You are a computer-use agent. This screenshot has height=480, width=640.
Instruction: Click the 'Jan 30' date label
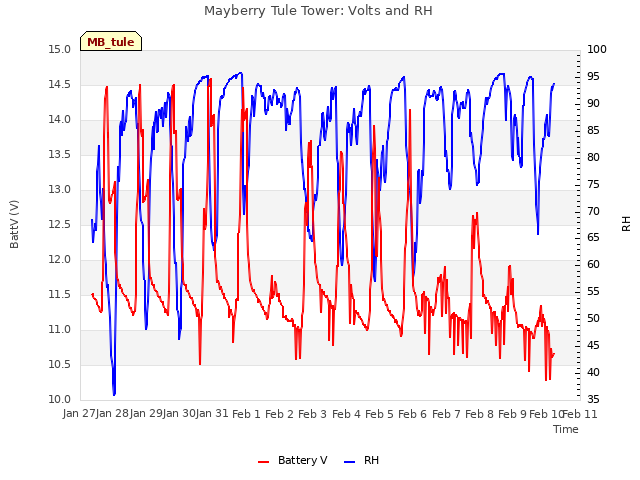[x=179, y=414]
